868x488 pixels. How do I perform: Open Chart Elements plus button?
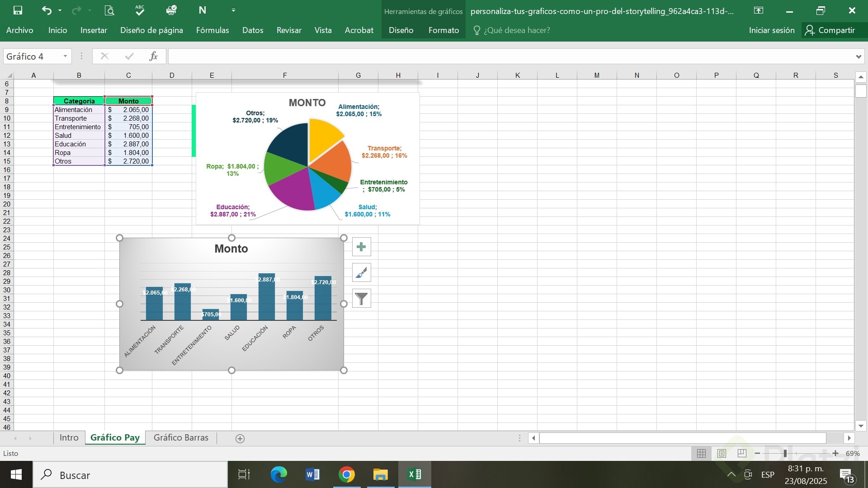pyautogui.click(x=361, y=247)
